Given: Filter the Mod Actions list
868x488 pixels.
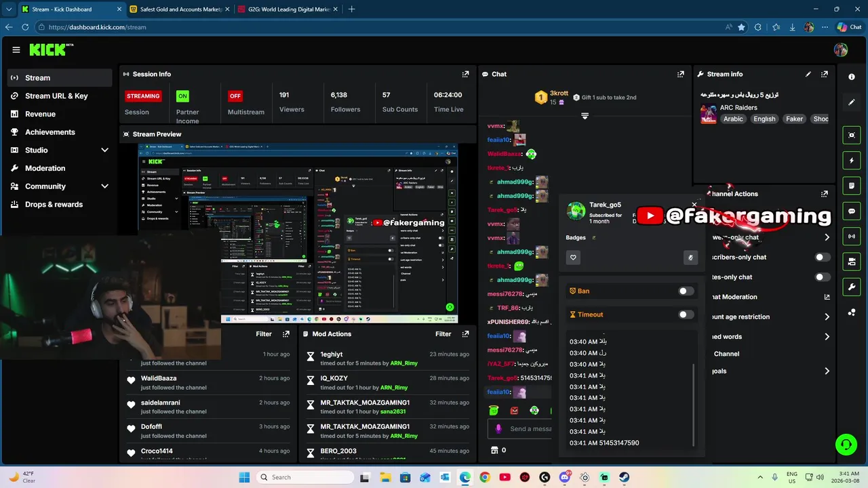Looking at the screenshot, I should point(443,334).
